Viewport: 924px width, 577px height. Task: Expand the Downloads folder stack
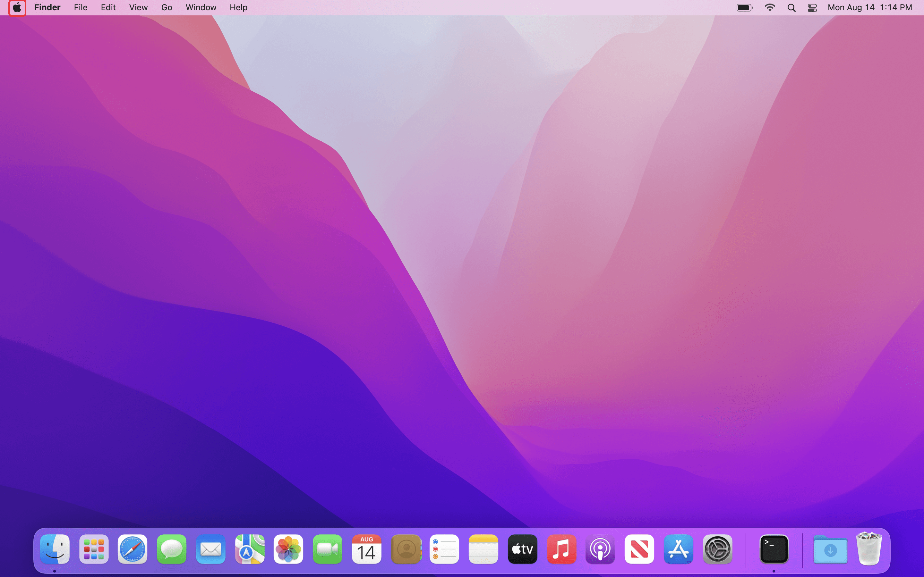click(x=830, y=549)
